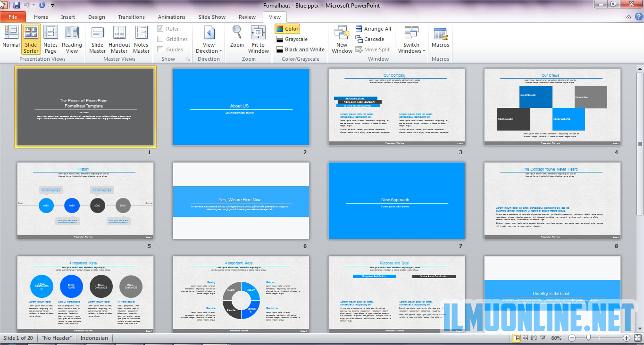Open the Transitions ribbon tab
Screen dimensions: 644x345
(131, 17)
